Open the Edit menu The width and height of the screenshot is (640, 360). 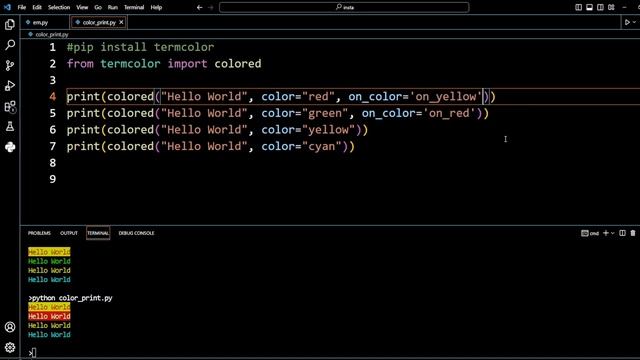(x=37, y=7)
